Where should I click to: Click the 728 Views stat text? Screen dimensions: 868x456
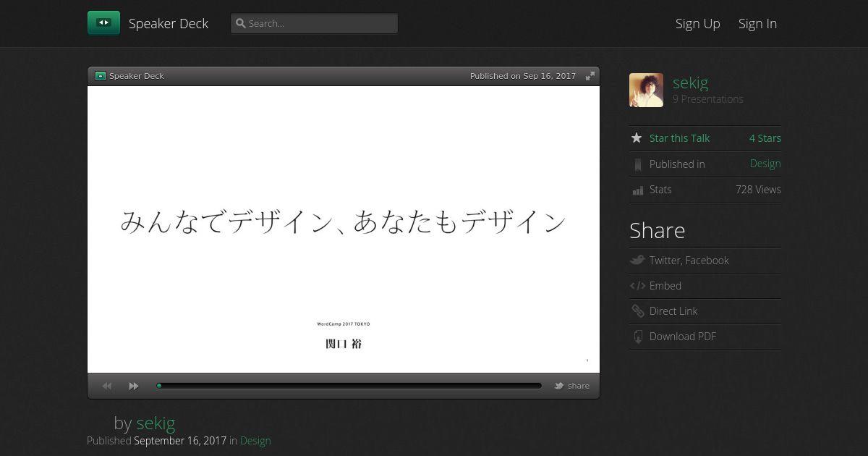758,190
